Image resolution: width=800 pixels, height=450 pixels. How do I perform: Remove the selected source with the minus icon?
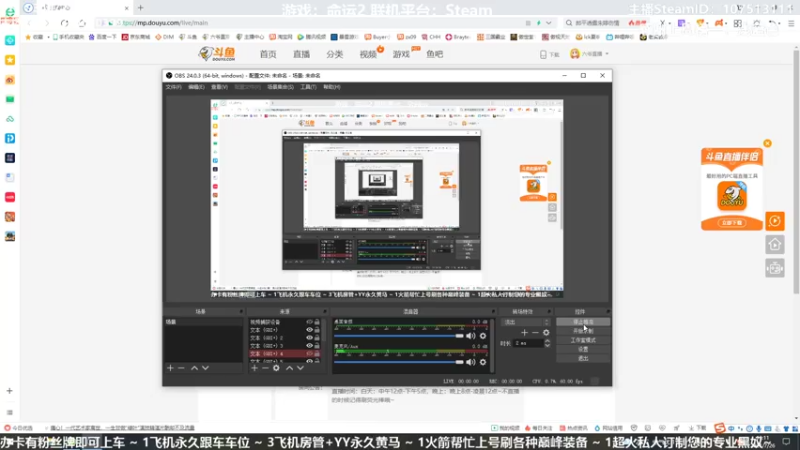click(x=265, y=368)
